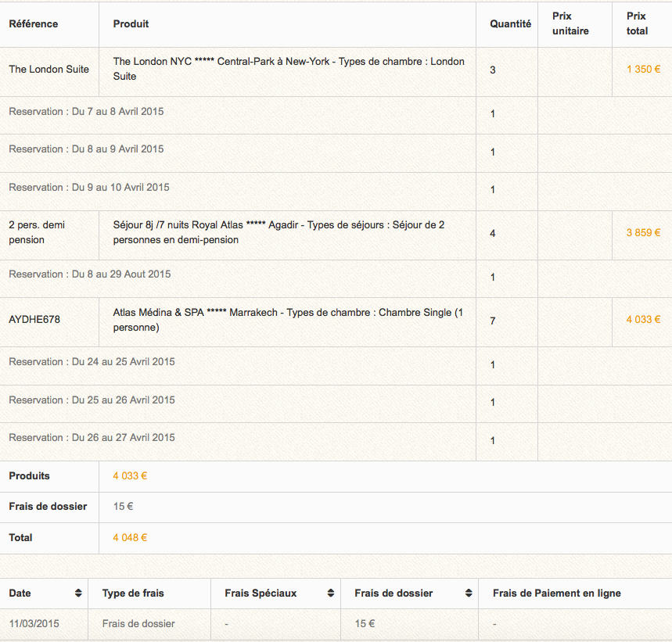
Task: Sort by Frais de dossier arrows icon
Action: [469, 593]
